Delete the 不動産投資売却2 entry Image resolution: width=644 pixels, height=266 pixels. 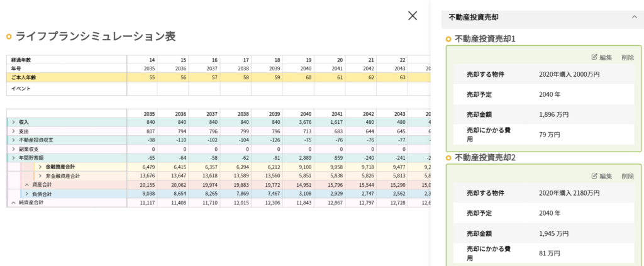coord(627,176)
